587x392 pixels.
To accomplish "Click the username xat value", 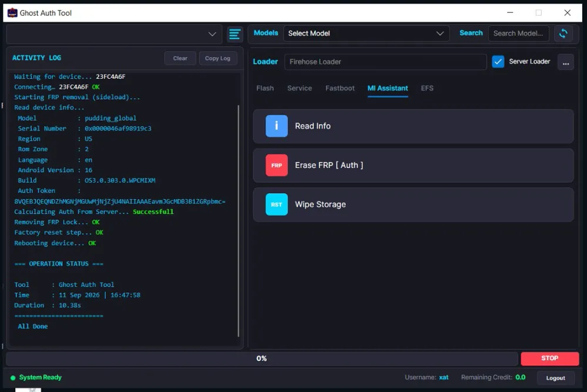I will [x=444, y=377].
